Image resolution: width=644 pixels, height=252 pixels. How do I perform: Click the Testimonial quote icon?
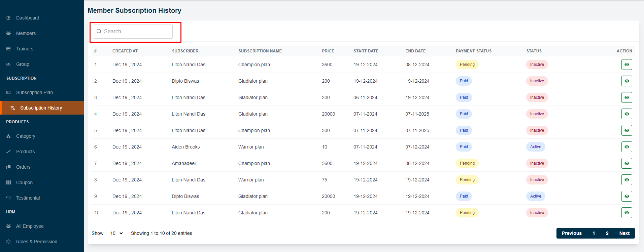(8, 198)
